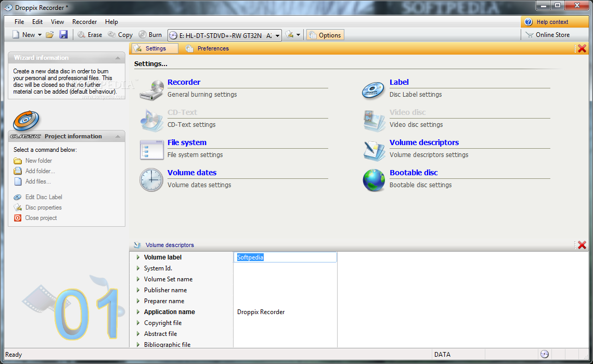Viewport: 593px width, 364px height.
Task: Open the View menu
Action: coord(58,22)
